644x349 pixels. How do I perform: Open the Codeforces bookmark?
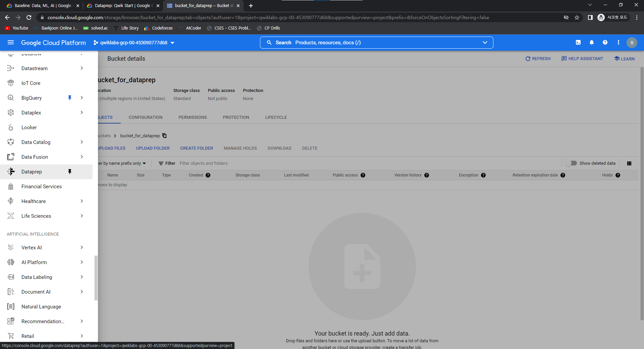pyautogui.click(x=158, y=28)
